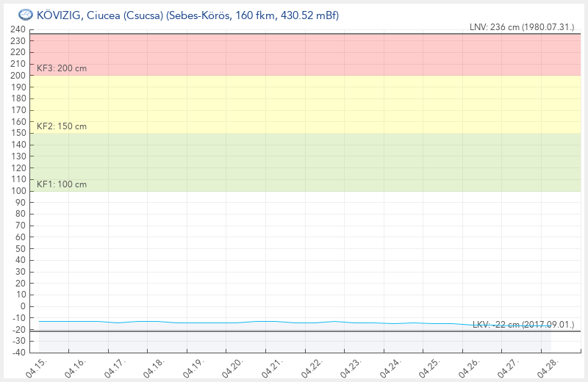Click the 240 value on the y-axis
This screenshot has height=382, width=588.
(x=18, y=30)
